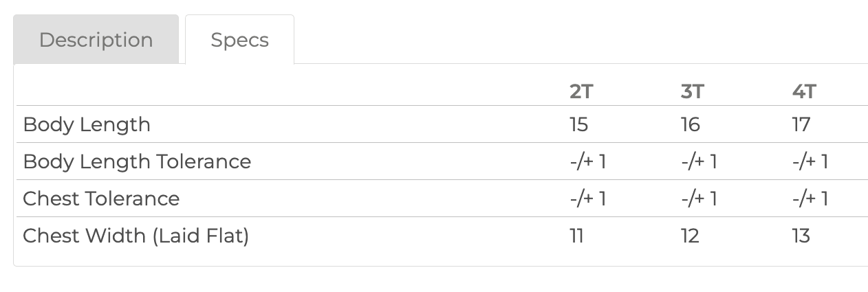Click the 4T chest width value 13
868x292 pixels.
[x=801, y=236]
